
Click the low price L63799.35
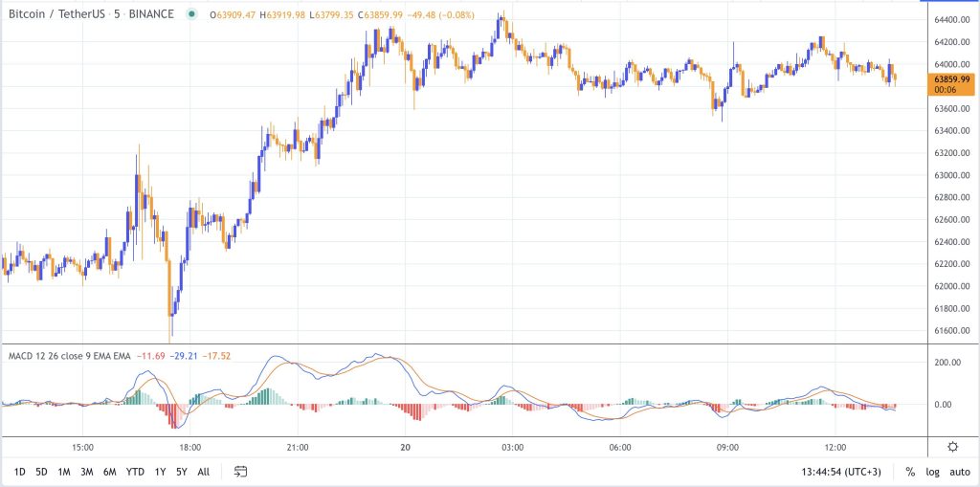[x=330, y=14]
